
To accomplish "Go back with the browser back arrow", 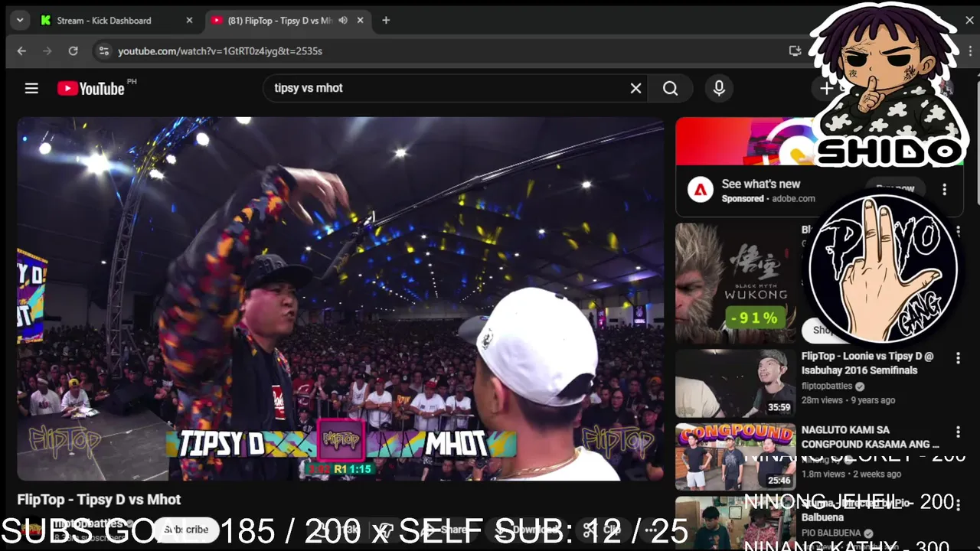I will pos(21,51).
